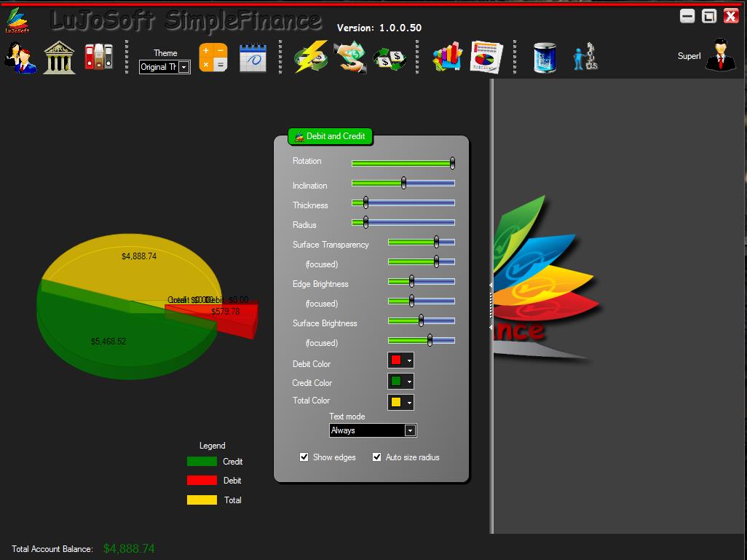Image resolution: width=747 pixels, height=560 pixels.
Task: Open the pie chart report icon
Action: (x=486, y=58)
